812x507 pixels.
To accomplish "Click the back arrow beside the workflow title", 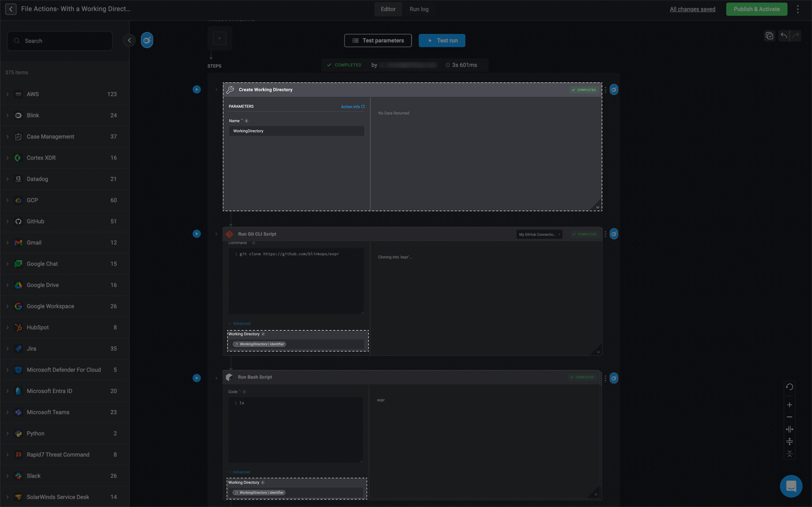I will pos(10,9).
